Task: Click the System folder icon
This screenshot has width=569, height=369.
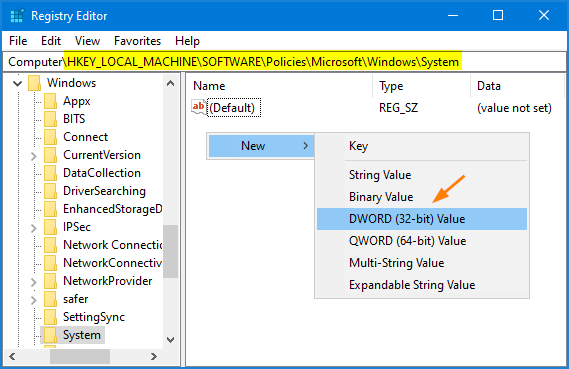Action: click(50, 335)
